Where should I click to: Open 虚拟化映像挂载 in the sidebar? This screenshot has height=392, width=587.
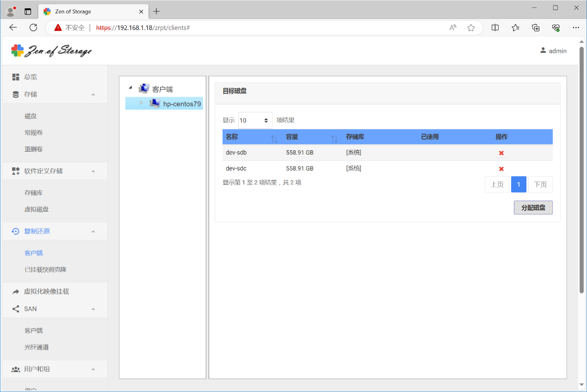coord(46,292)
